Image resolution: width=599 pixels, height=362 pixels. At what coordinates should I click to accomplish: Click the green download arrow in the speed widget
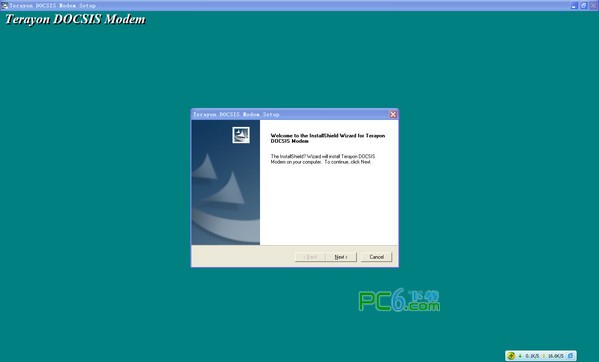point(520,356)
